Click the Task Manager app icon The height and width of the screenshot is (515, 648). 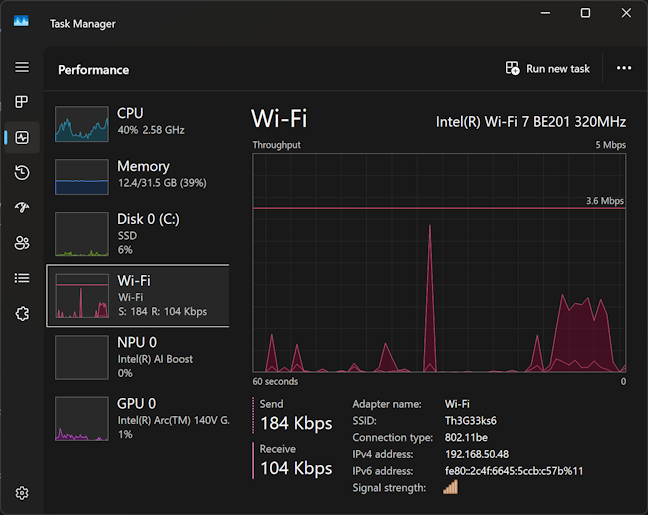point(21,21)
